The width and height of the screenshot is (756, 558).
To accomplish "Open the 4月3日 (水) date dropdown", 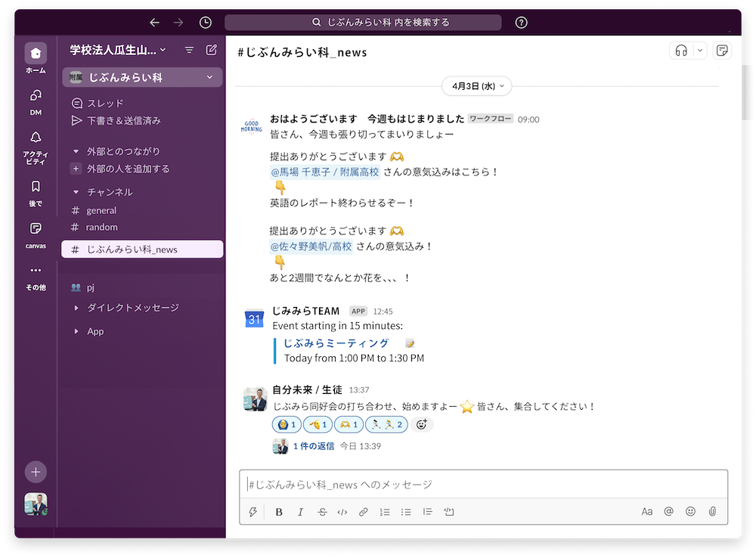I will point(477,86).
